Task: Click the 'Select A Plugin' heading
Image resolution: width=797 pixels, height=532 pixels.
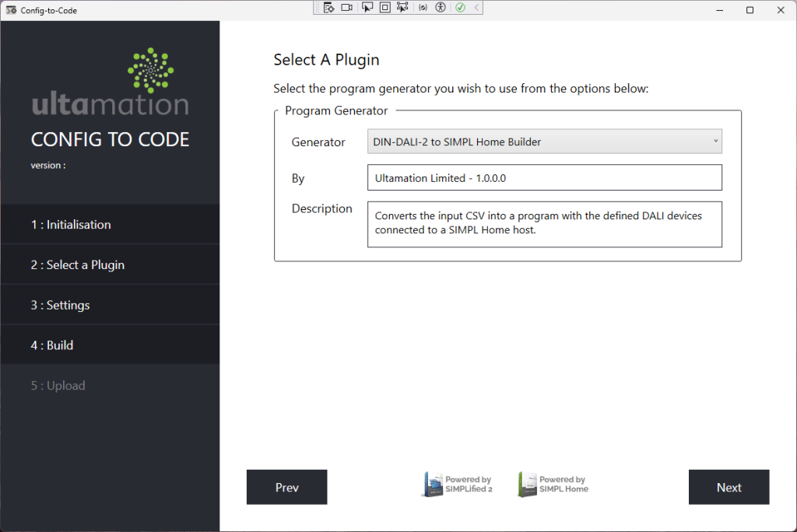Action: coord(326,60)
